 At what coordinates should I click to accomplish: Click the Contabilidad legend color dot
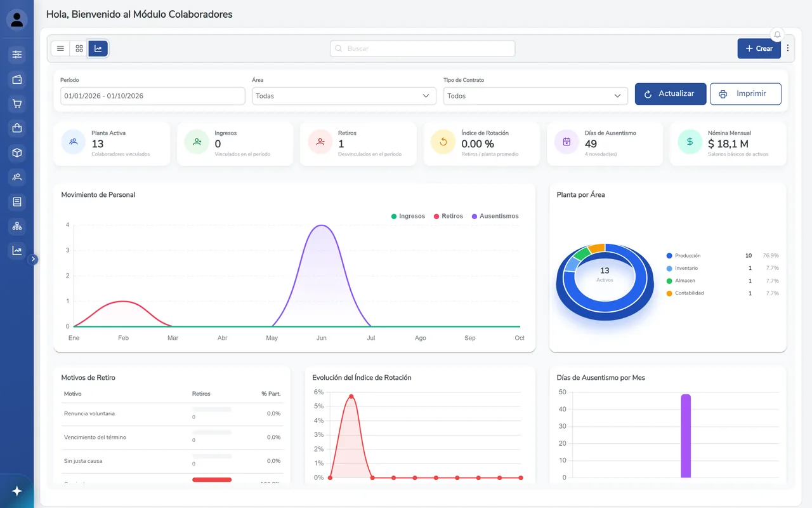(x=669, y=293)
